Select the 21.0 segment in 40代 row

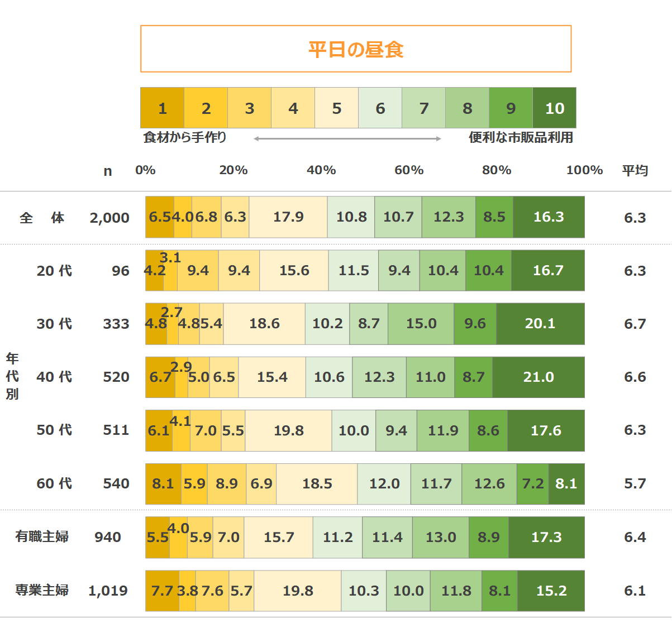(x=538, y=377)
